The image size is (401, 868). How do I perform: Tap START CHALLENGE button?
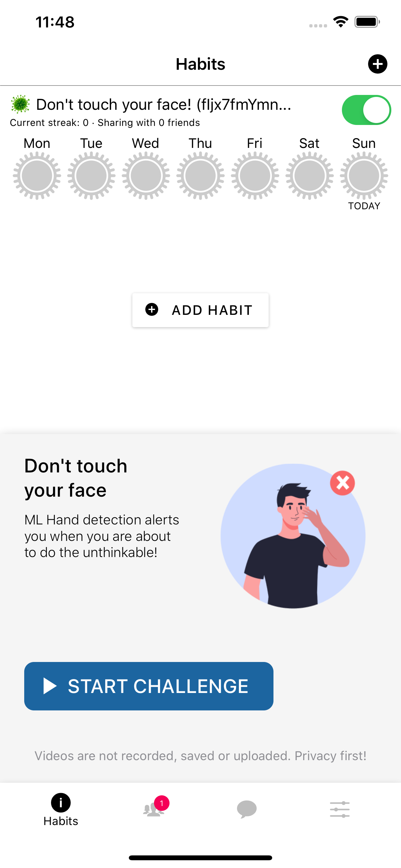149,686
